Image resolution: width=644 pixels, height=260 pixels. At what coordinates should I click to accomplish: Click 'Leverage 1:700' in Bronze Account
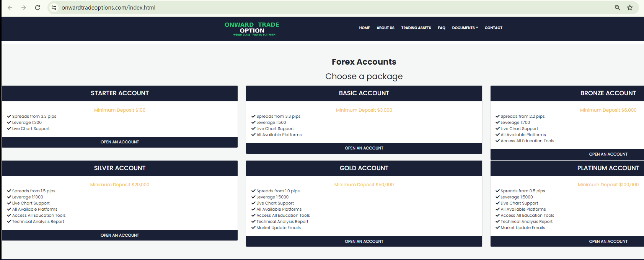click(x=515, y=123)
